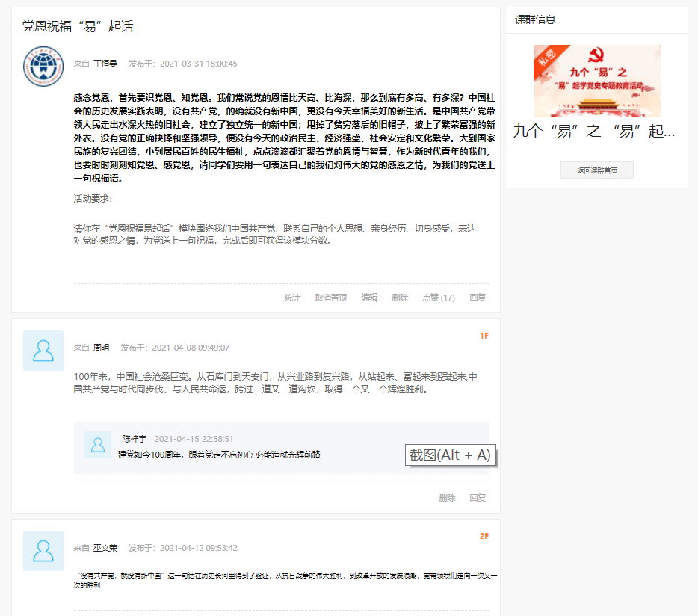Screen dimensions: 698x616
Task: Click 巫文荣's default user avatar
Action: (x=43, y=551)
